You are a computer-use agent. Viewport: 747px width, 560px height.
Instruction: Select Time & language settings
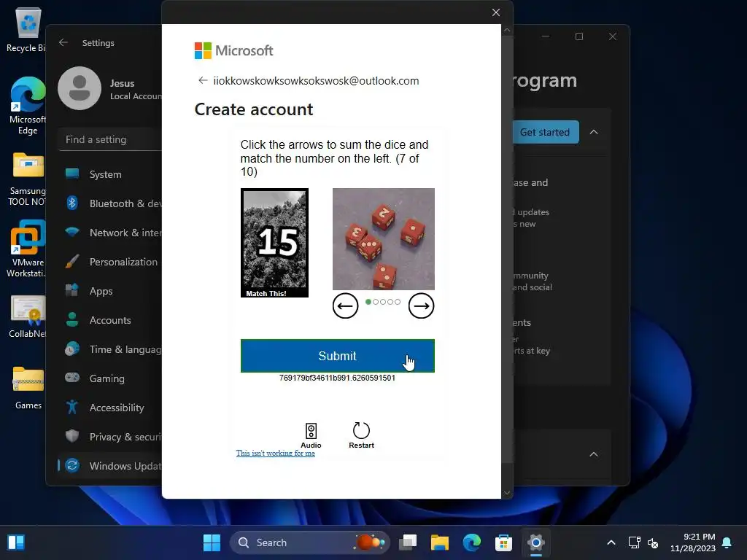(111, 349)
